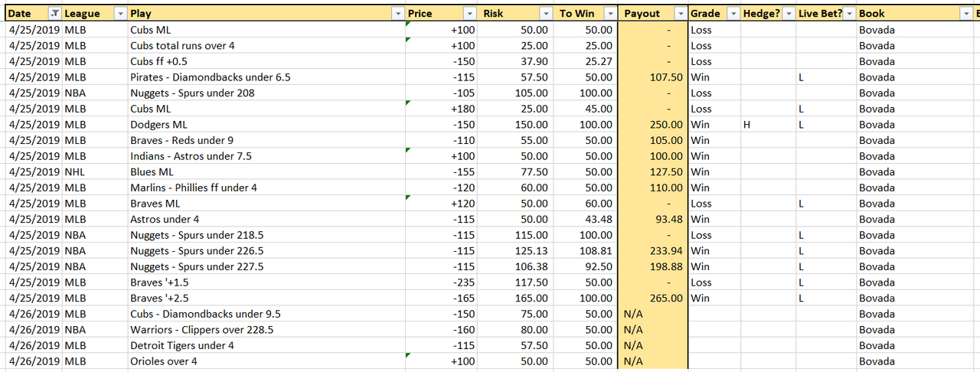
Task: Select the NHL league cell
Action: pyautogui.click(x=95, y=172)
